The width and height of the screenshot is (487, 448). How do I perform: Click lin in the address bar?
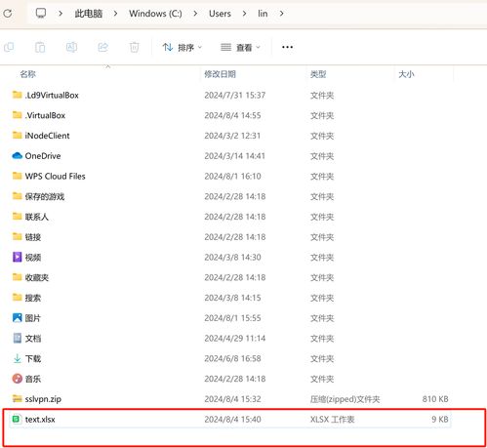[x=263, y=14]
